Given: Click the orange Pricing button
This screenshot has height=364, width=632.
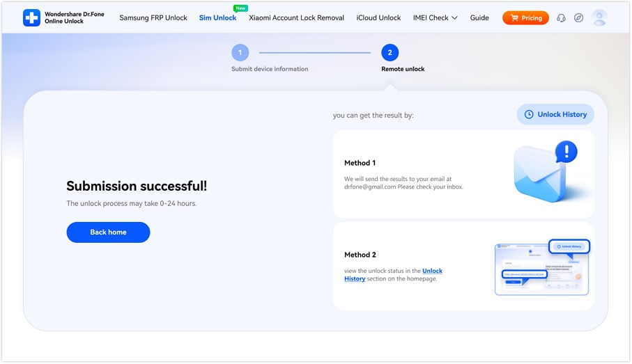Looking at the screenshot, I should tap(525, 17).
